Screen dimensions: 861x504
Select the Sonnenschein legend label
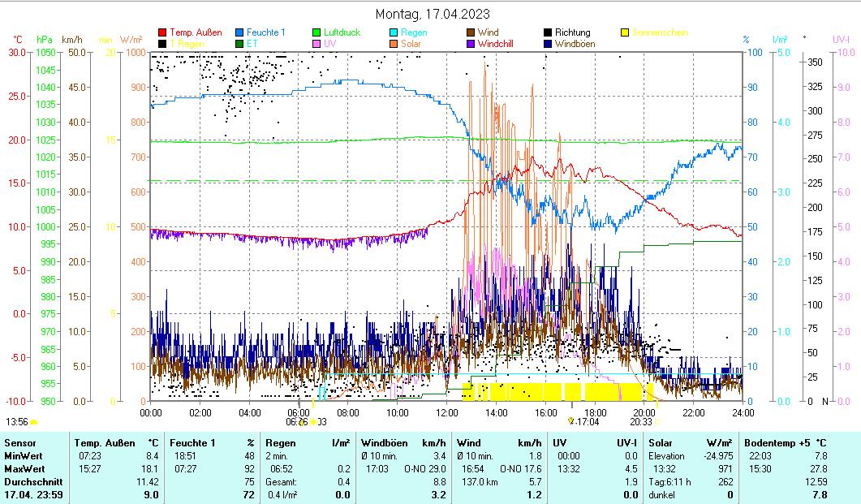(660, 32)
